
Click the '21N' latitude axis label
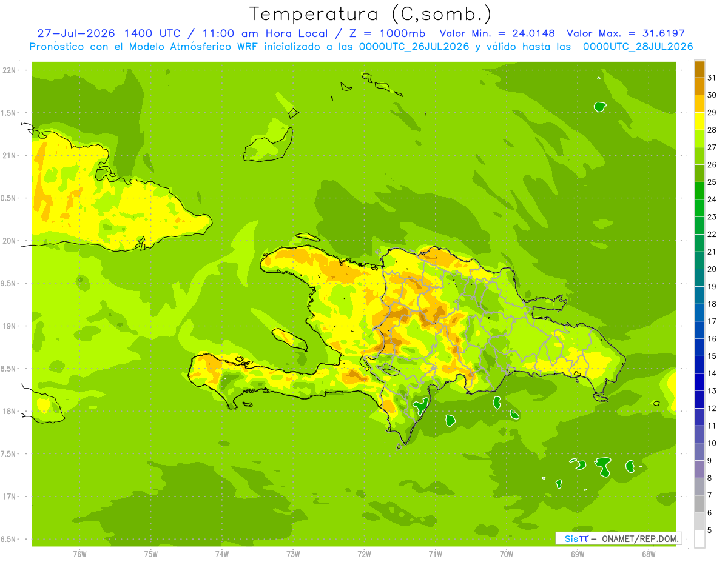[x=10, y=156]
